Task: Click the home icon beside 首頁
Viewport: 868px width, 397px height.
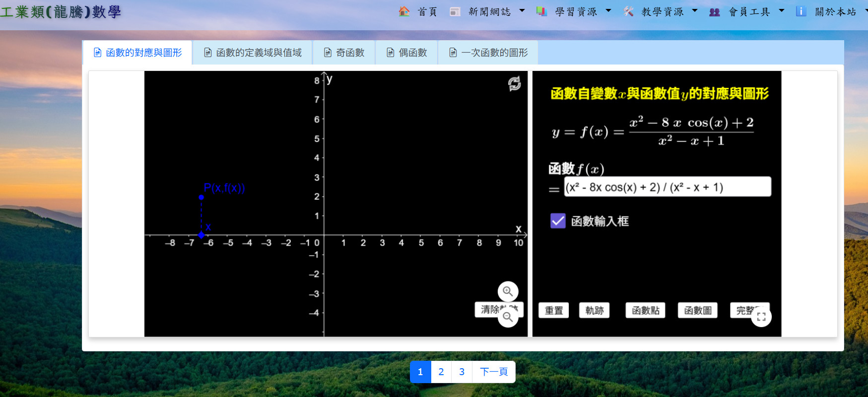Action: pos(404,11)
